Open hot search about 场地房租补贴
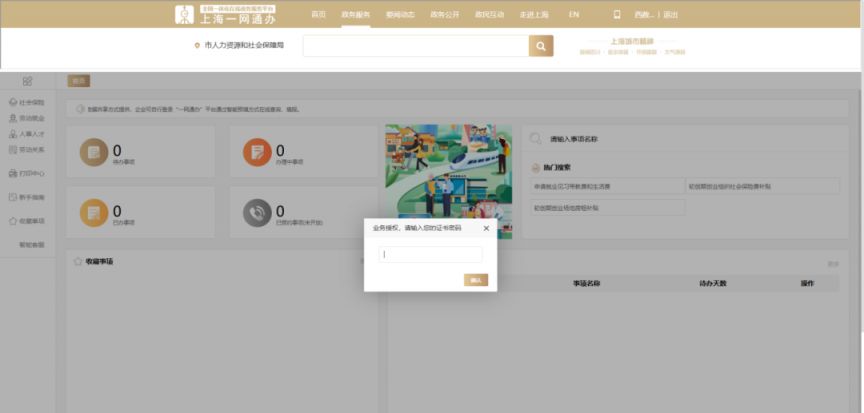 (x=608, y=208)
